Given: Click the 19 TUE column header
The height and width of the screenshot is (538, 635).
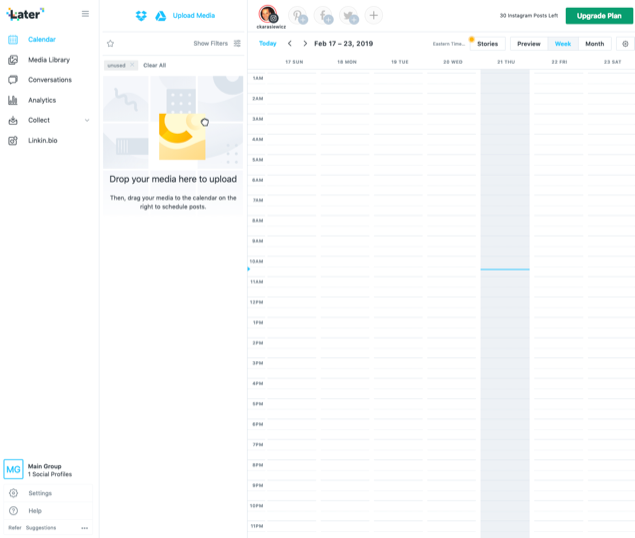Looking at the screenshot, I should pyautogui.click(x=400, y=62).
